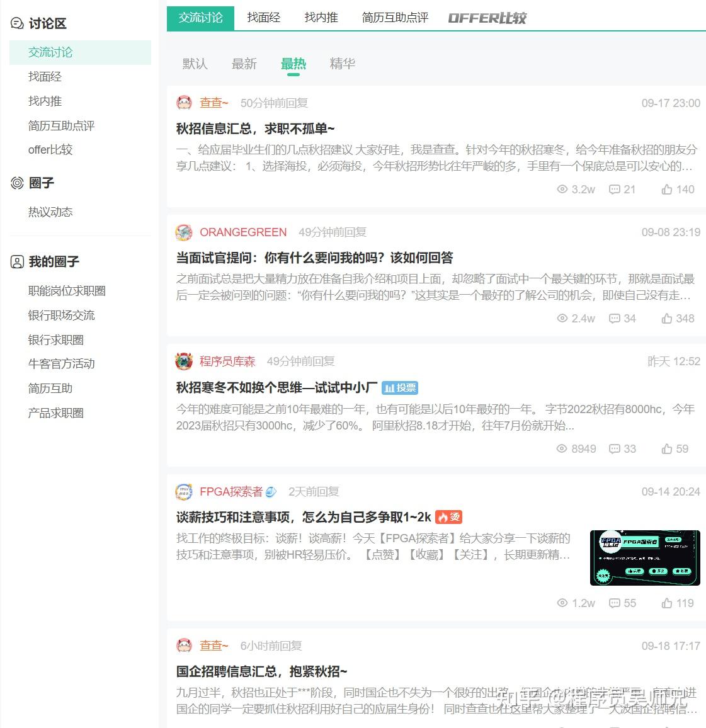Click the 投票 poll badge on 秋招寒冬 post
This screenshot has height=728, width=706.
400,388
